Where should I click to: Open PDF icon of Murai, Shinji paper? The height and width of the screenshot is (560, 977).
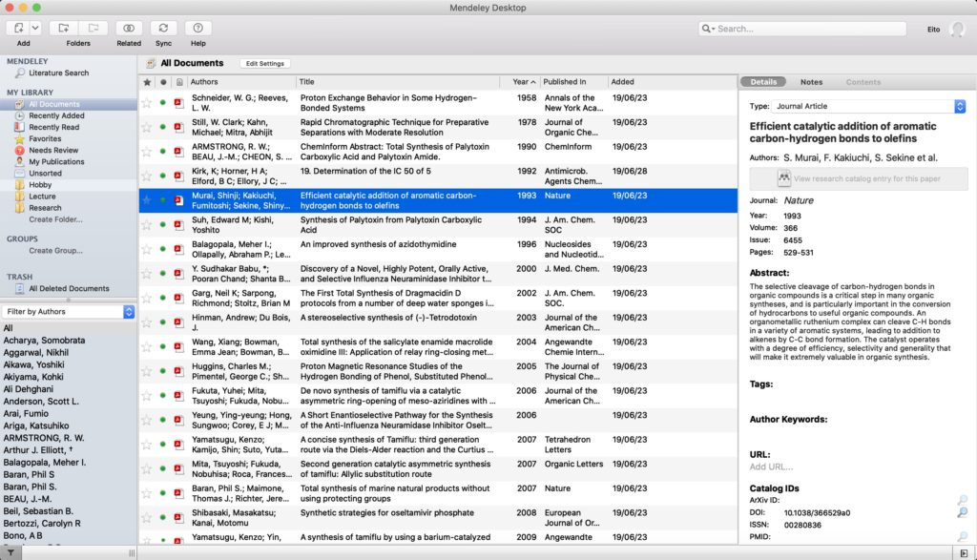[178, 200]
